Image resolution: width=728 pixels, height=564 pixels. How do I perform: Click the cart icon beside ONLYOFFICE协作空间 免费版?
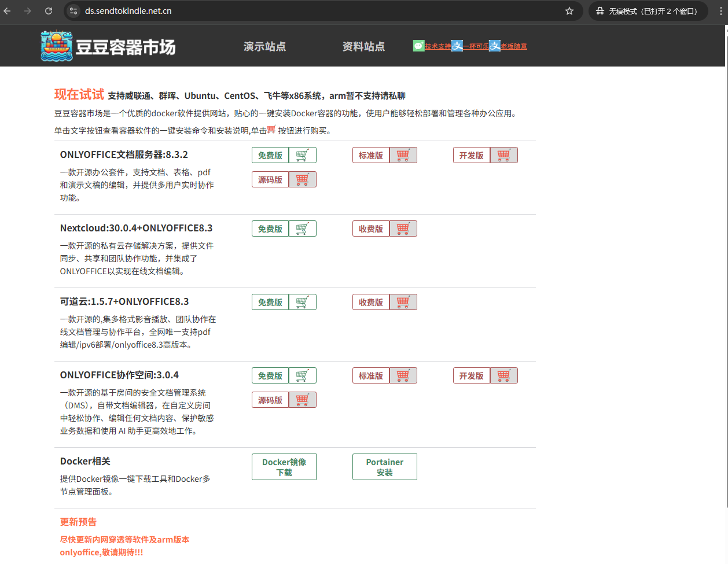302,375
